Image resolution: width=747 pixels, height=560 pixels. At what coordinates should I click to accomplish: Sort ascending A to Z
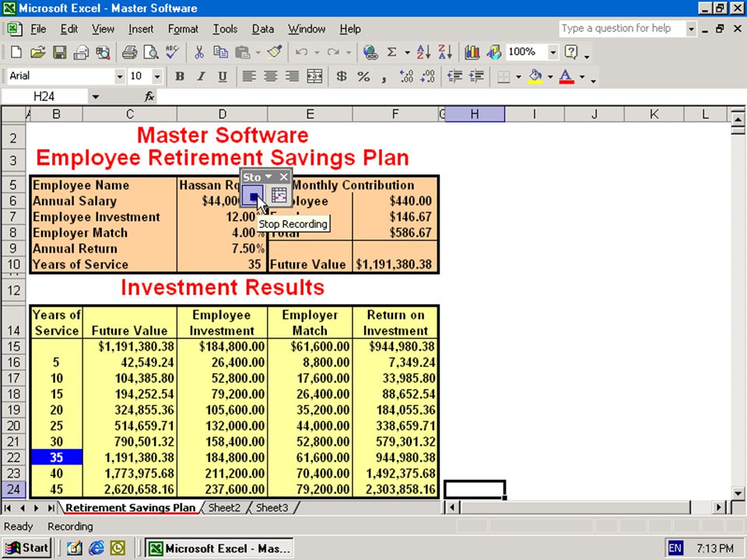423,52
